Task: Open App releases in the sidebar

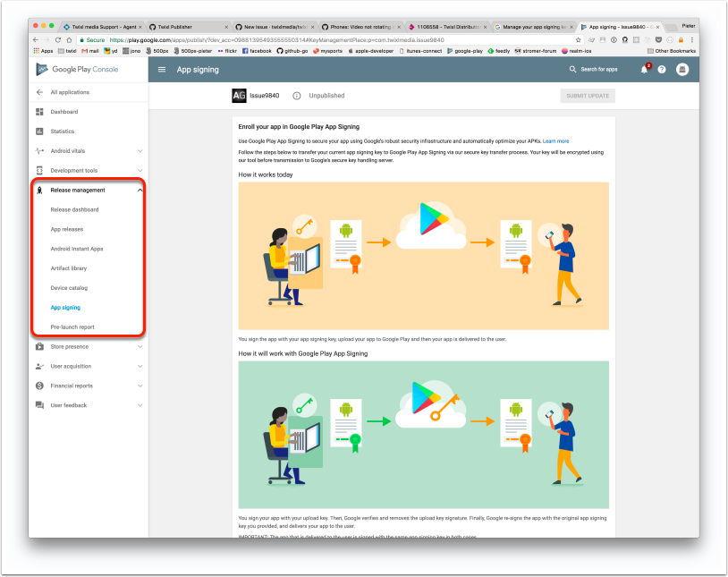Action: (67, 229)
